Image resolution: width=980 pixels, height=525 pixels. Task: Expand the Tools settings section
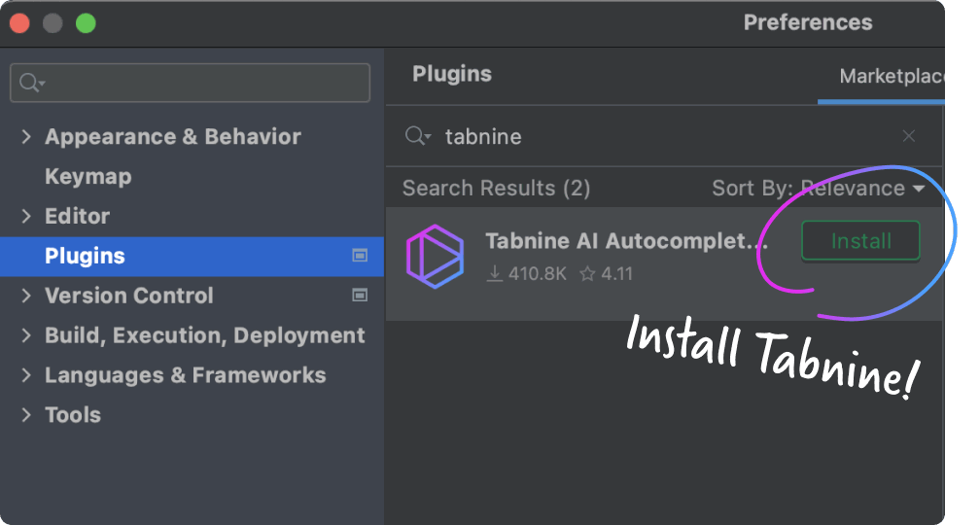pyautogui.click(x=26, y=415)
